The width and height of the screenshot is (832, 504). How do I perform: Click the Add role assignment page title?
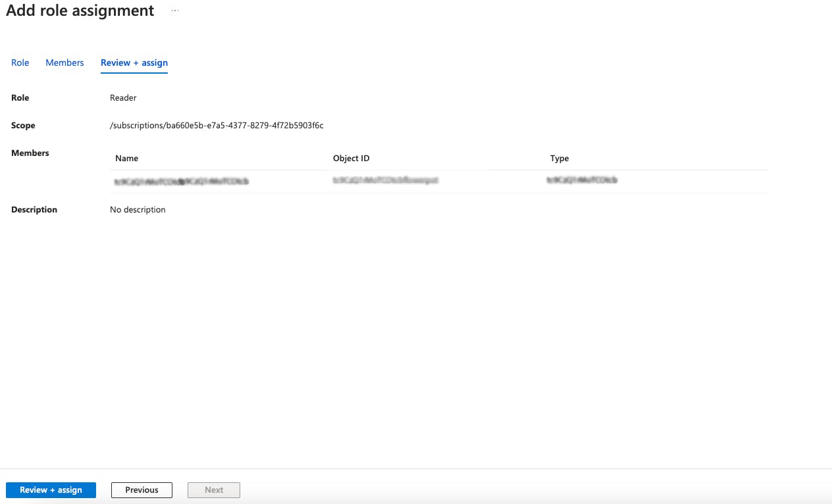coord(80,11)
